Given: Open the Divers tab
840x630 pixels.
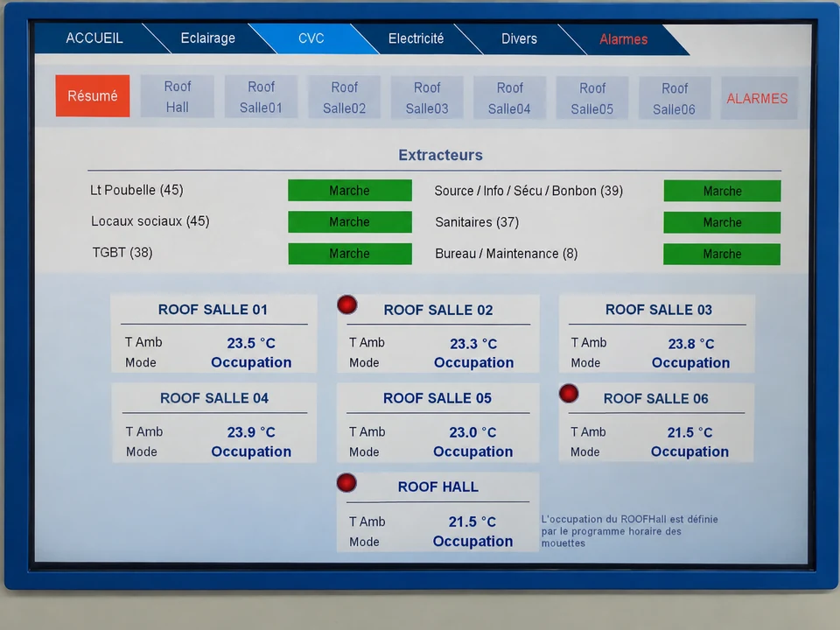Looking at the screenshot, I should click(519, 39).
